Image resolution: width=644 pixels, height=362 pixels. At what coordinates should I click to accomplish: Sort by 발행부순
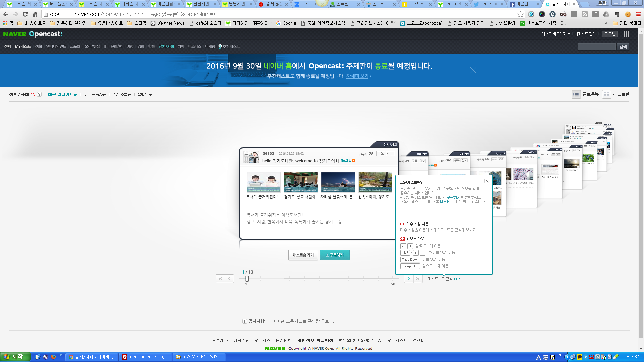click(144, 94)
